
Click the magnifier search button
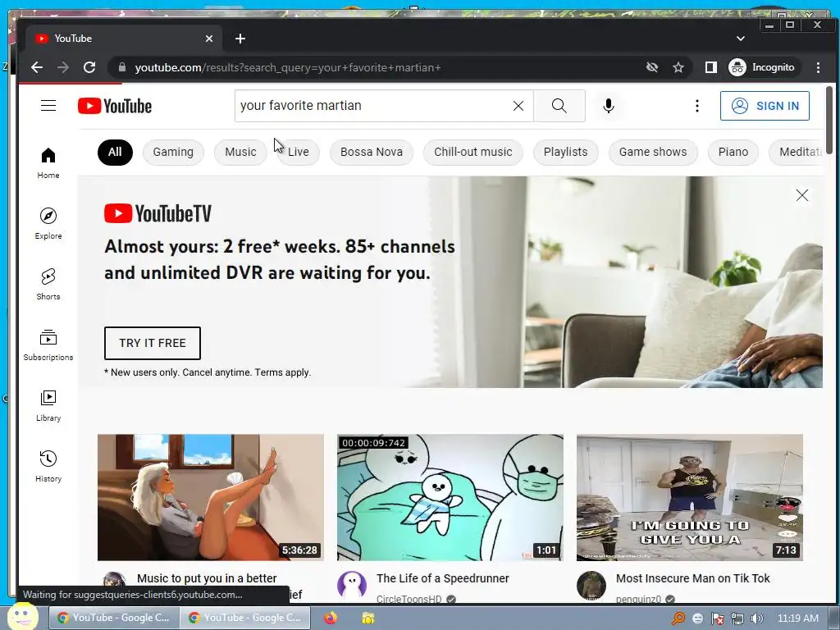[559, 106]
